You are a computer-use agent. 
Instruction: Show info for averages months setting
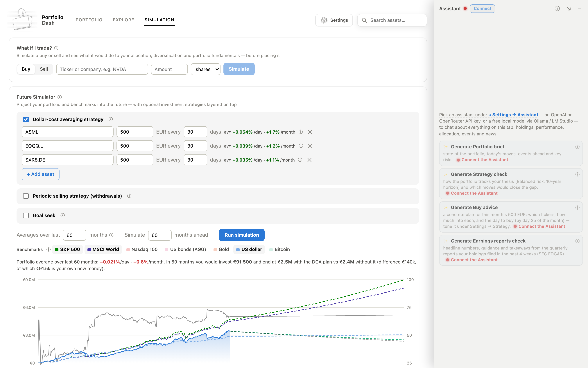pos(111,235)
